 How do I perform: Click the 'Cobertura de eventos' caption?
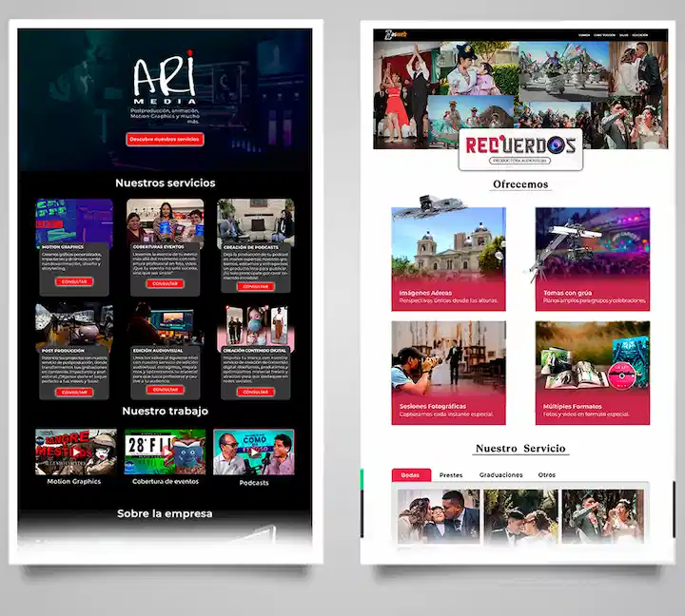tap(166, 481)
